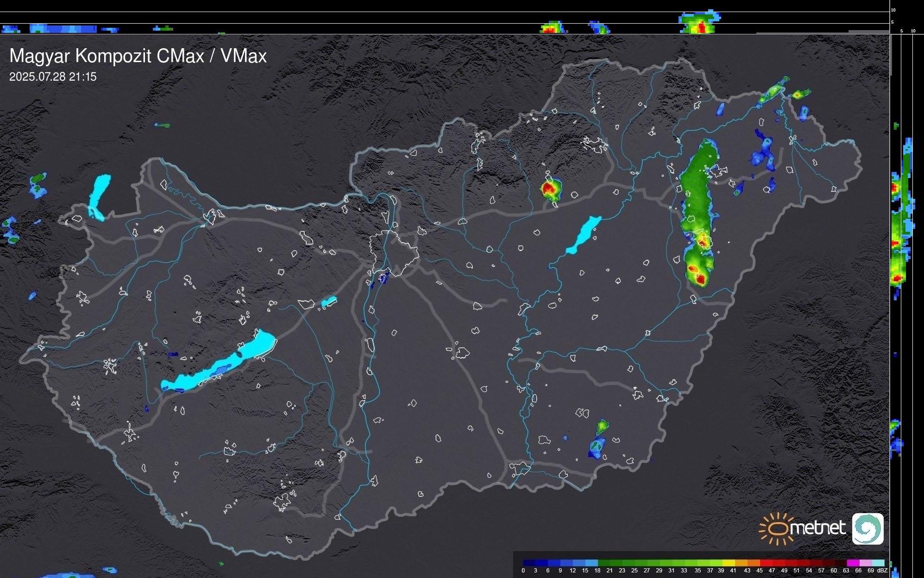Click the metnet wordmark text
The image size is (924, 578).
click(819, 528)
